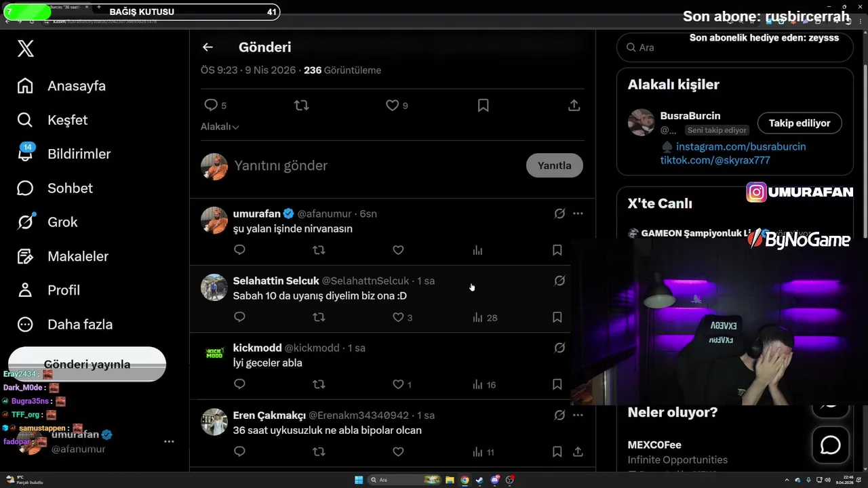Viewport: 868px width, 488px height.
Task: Bookmark the main post
Action: (483, 105)
